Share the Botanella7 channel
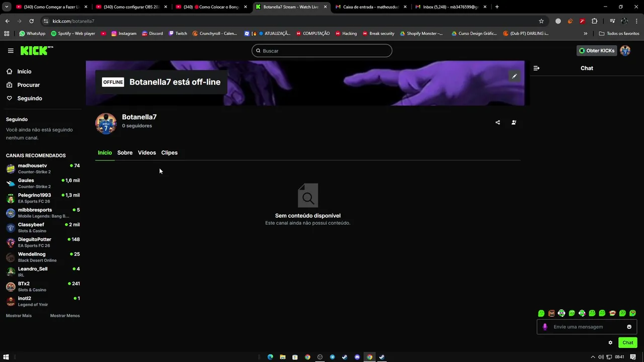644x362 pixels. pyautogui.click(x=498, y=122)
